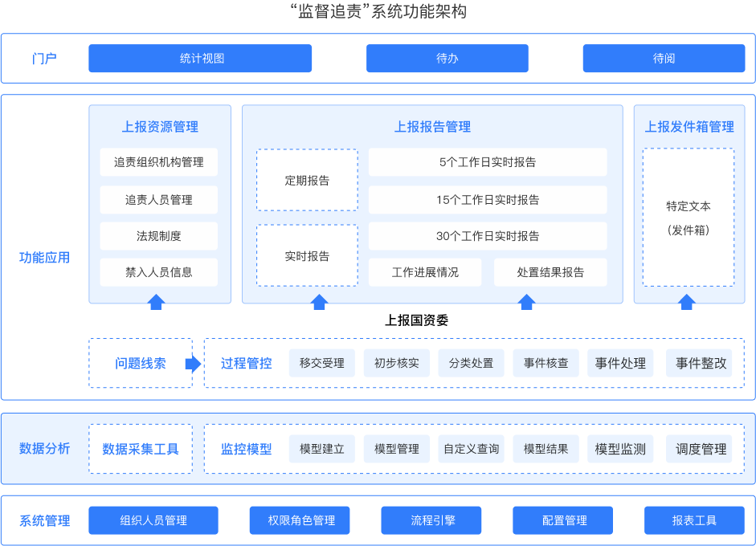Click the 上报报告管理 heading

pyautogui.click(x=432, y=127)
